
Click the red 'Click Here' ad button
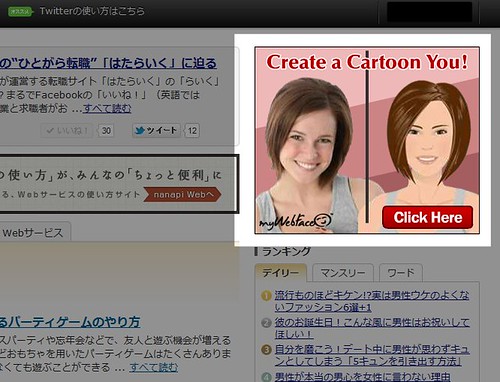(x=428, y=217)
